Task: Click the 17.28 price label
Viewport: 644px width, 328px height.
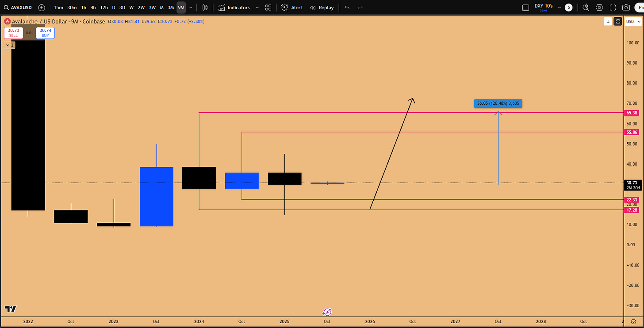Action: [632, 210]
